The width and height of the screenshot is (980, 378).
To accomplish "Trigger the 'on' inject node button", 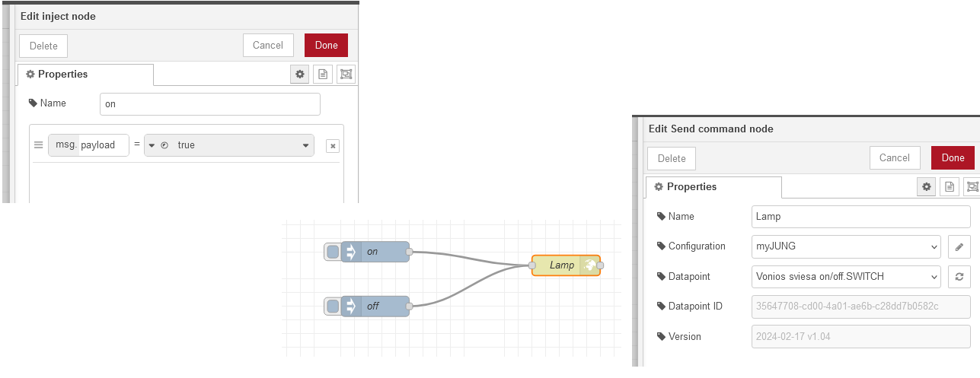I will 333,252.
